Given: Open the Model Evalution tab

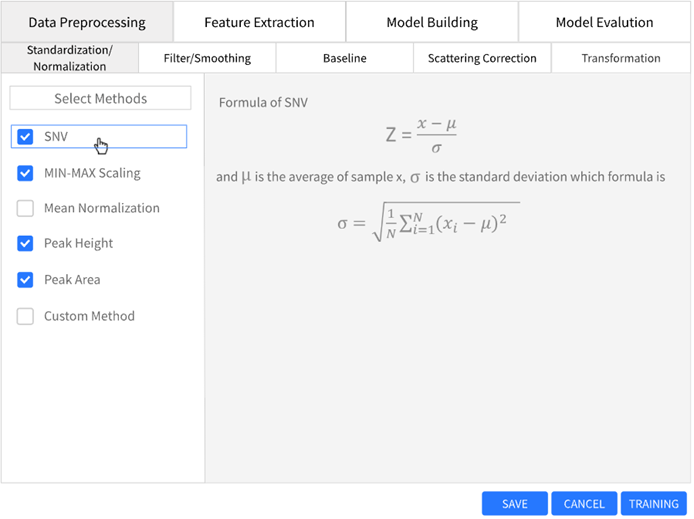Looking at the screenshot, I should coord(604,22).
